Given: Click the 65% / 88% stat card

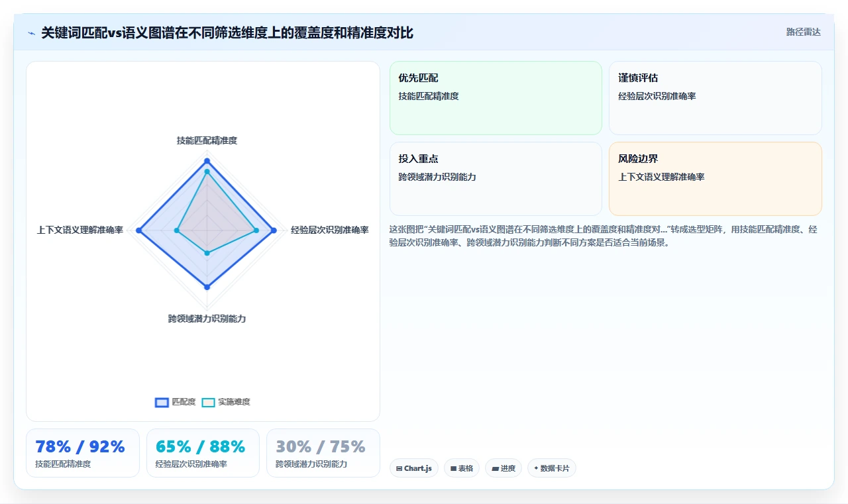Looking at the screenshot, I should (203, 453).
